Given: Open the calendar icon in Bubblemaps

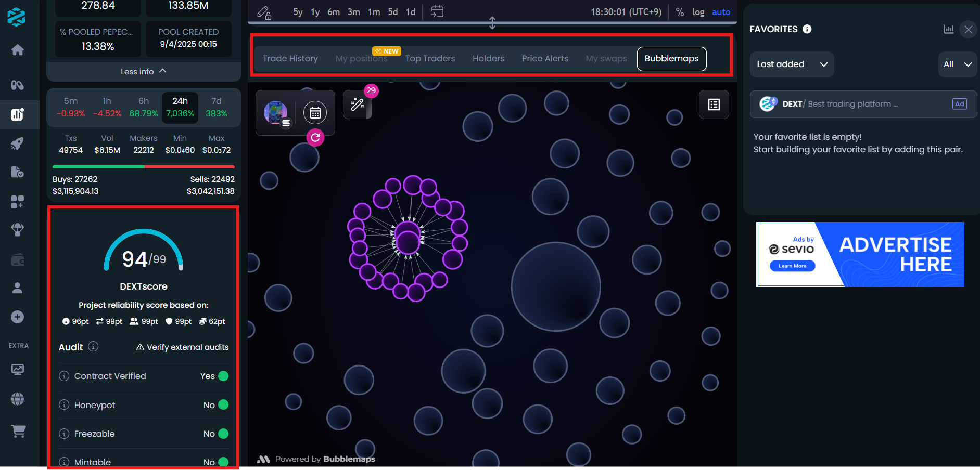Looking at the screenshot, I should 315,113.
